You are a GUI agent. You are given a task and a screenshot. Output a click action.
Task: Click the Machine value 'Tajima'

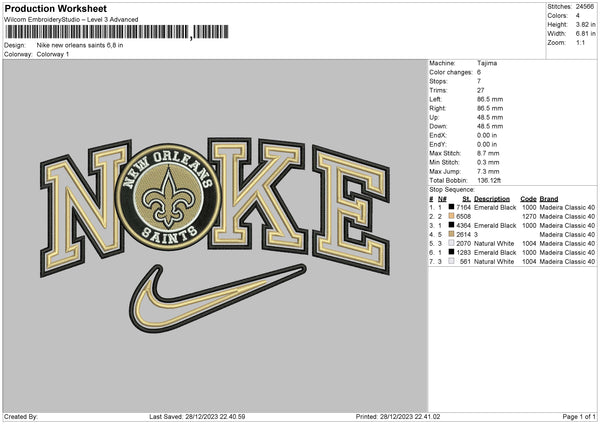(487, 63)
